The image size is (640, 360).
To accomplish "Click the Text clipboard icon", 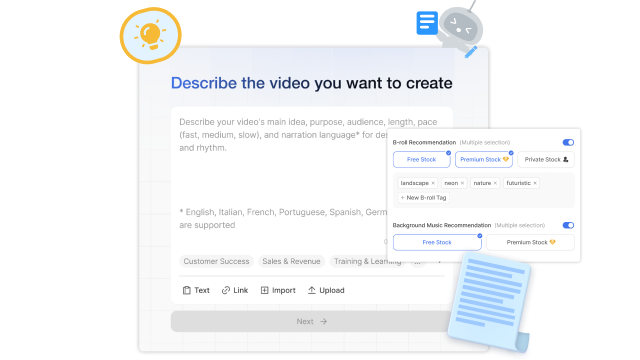I will tap(187, 290).
